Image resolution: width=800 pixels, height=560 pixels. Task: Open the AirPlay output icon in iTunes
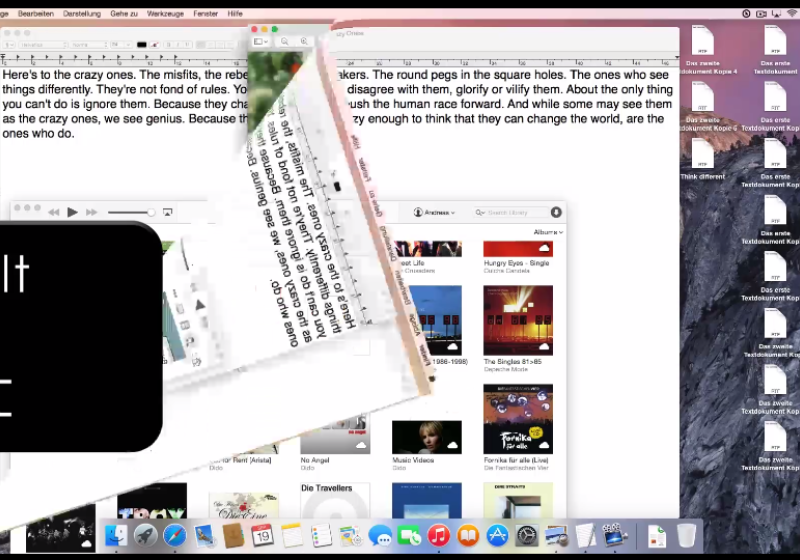tap(168, 212)
